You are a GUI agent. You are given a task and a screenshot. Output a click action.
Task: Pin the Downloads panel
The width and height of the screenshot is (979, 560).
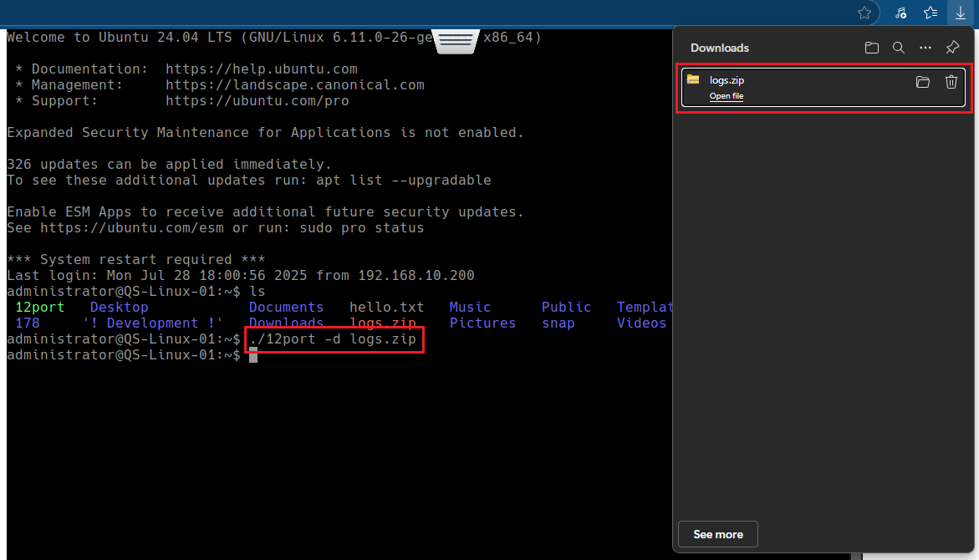[952, 48]
